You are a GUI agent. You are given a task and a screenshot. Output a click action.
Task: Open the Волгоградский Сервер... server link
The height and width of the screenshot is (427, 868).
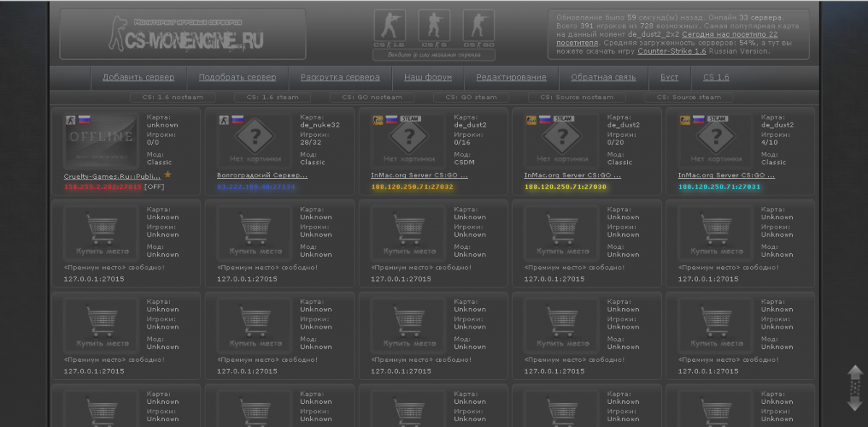262,175
